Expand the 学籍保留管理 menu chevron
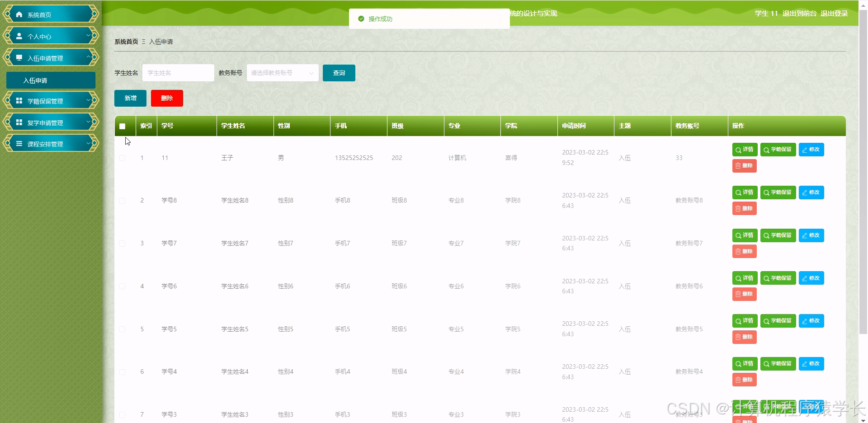The height and width of the screenshot is (423, 868). point(88,100)
